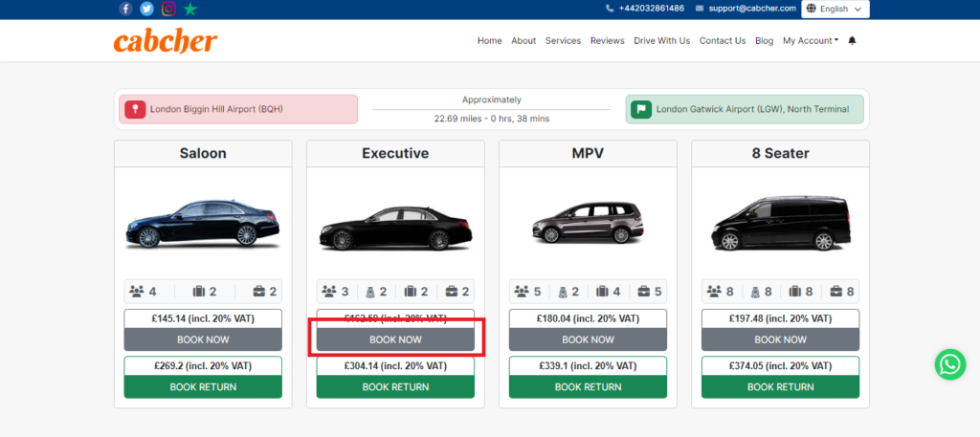
Task: Click the Saloon return price £269.2
Action: 203,366
